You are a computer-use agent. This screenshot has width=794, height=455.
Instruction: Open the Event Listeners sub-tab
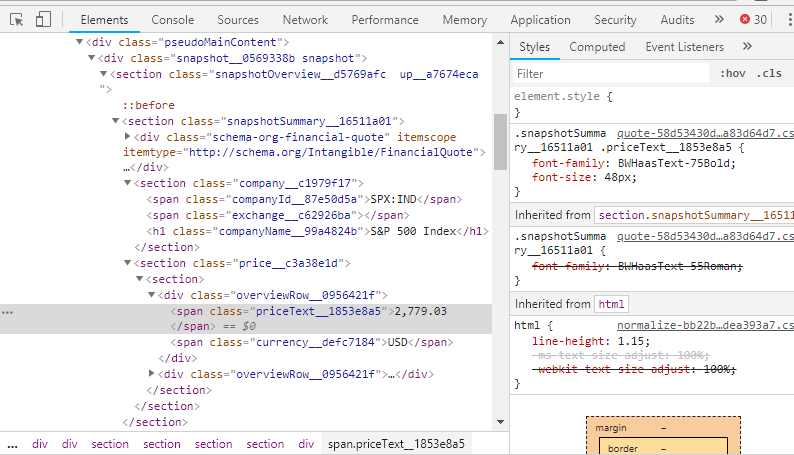click(685, 47)
